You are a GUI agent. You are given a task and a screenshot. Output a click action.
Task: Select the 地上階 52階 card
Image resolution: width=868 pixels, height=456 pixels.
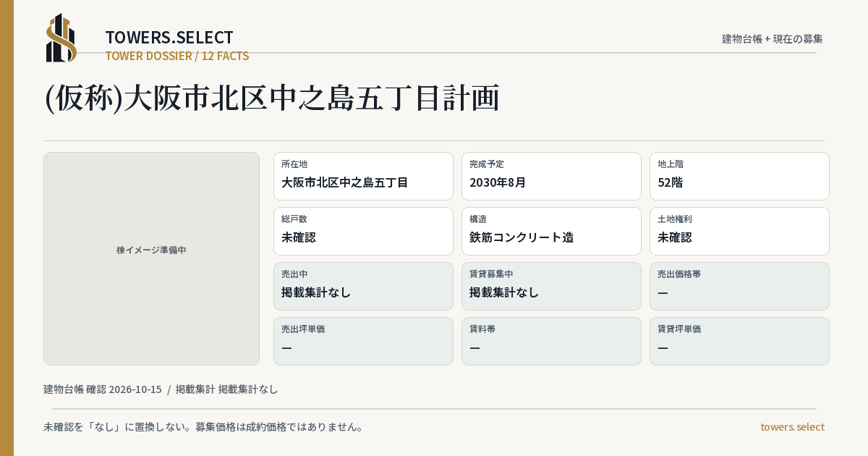click(739, 176)
